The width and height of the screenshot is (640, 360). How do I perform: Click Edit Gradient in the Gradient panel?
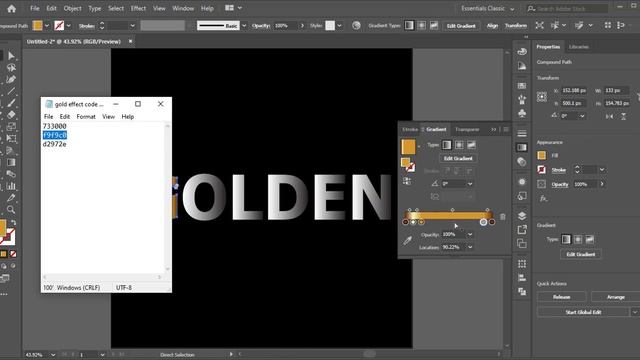[458, 158]
